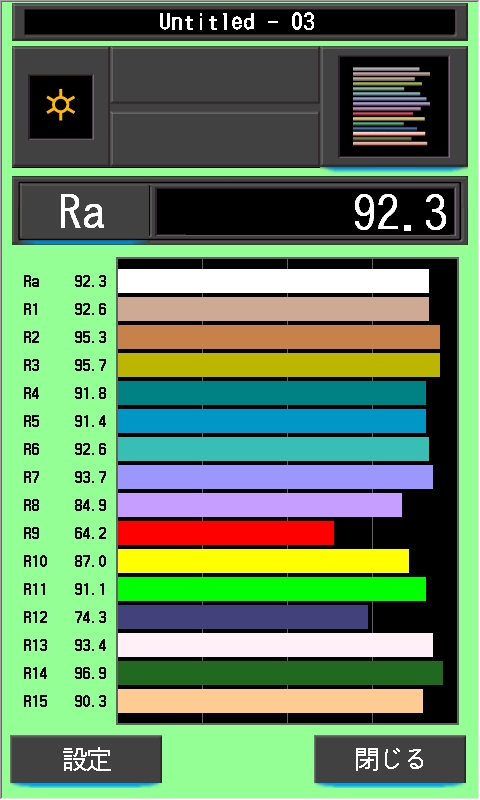The image size is (480, 800).
Task: Select the R6 turquoise bar
Action: click(x=273, y=449)
